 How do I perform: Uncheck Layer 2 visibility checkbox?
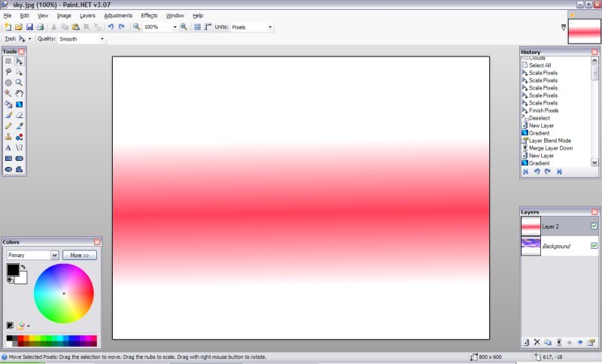[x=594, y=226]
